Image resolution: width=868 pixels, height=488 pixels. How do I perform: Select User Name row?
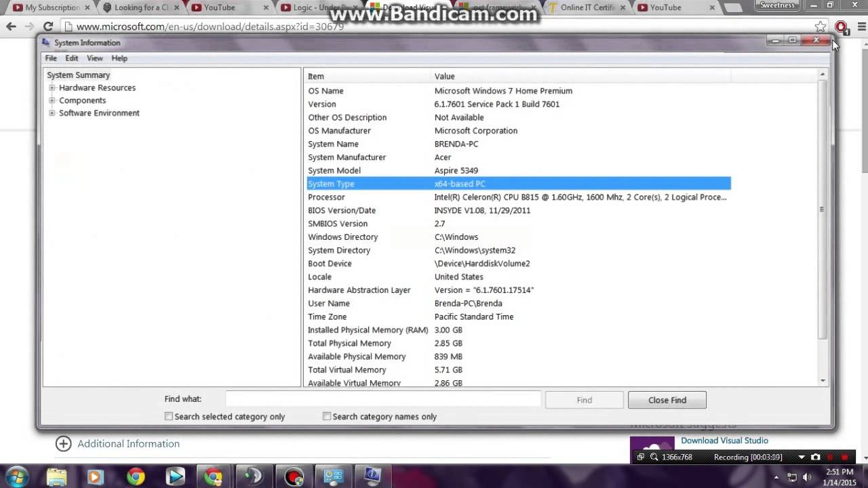pyautogui.click(x=518, y=304)
